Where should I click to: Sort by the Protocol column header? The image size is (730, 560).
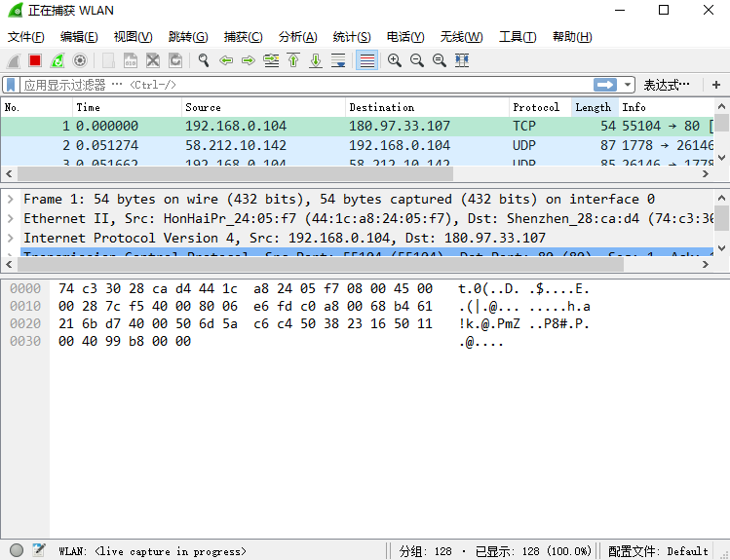(x=540, y=107)
